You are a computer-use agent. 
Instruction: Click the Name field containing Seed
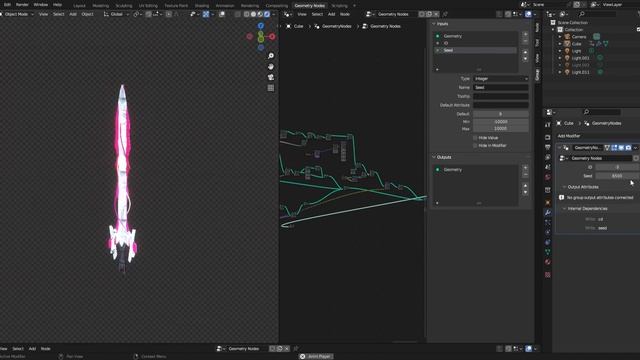click(x=501, y=87)
